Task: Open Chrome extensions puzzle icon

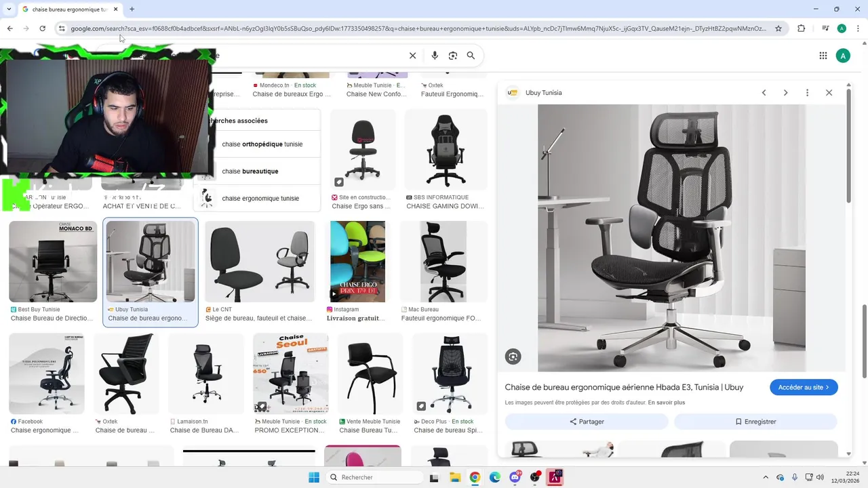Action: click(x=802, y=28)
